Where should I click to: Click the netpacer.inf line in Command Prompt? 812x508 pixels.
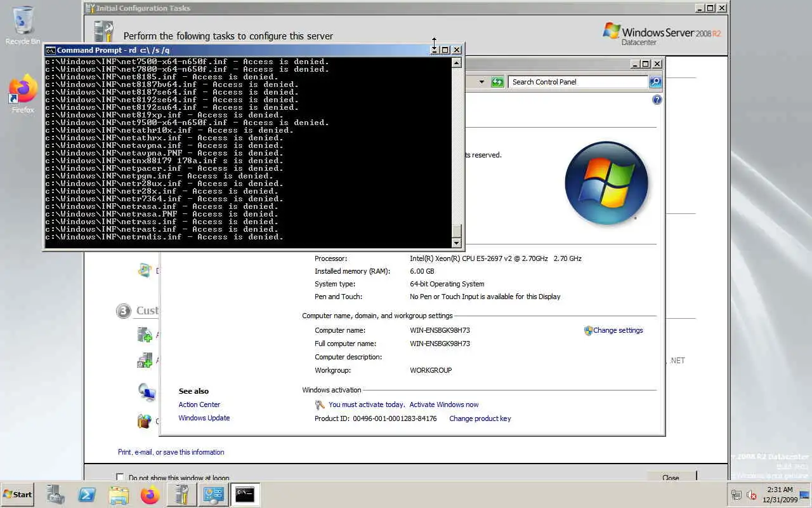click(164, 168)
